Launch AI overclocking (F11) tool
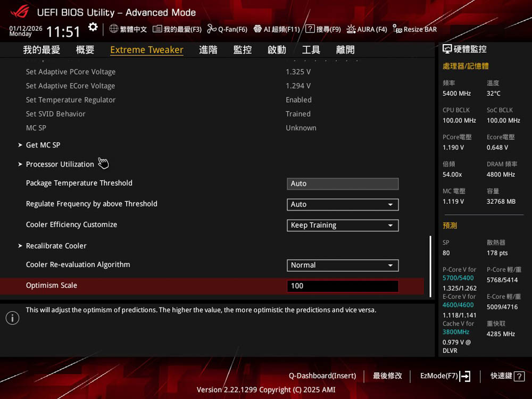Viewport: 532px width, 399px height. point(258,29)
